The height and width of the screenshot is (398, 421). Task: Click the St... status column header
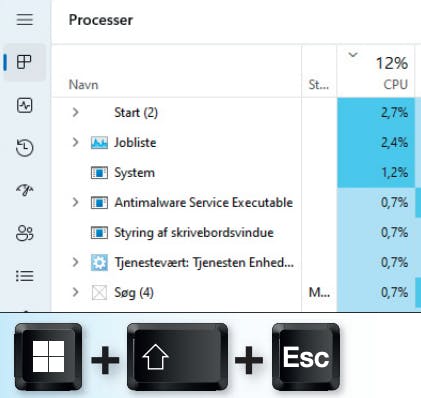click(319, 85)
